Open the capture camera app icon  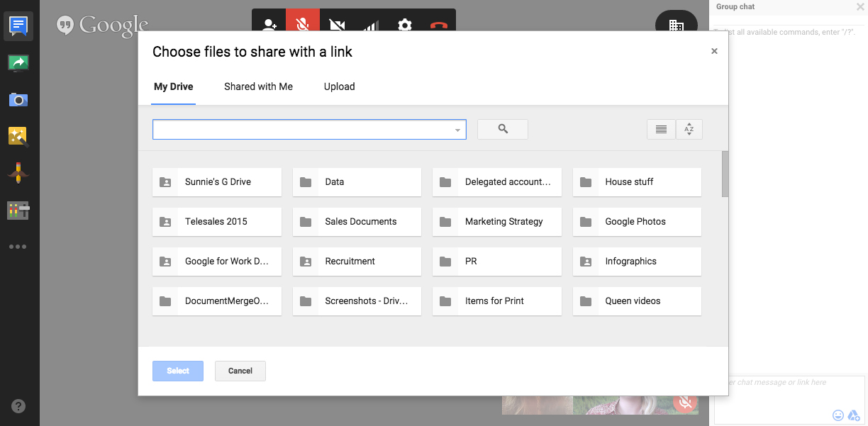18,100
